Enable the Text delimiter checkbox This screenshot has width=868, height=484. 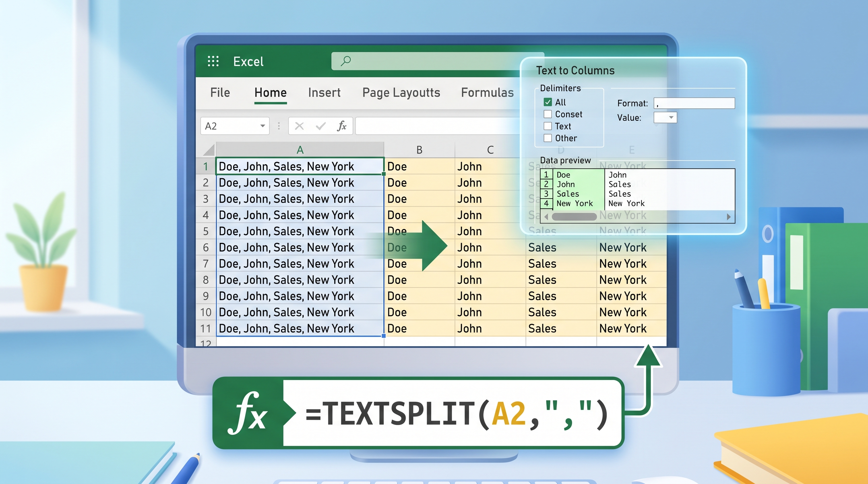coord(548,126)
